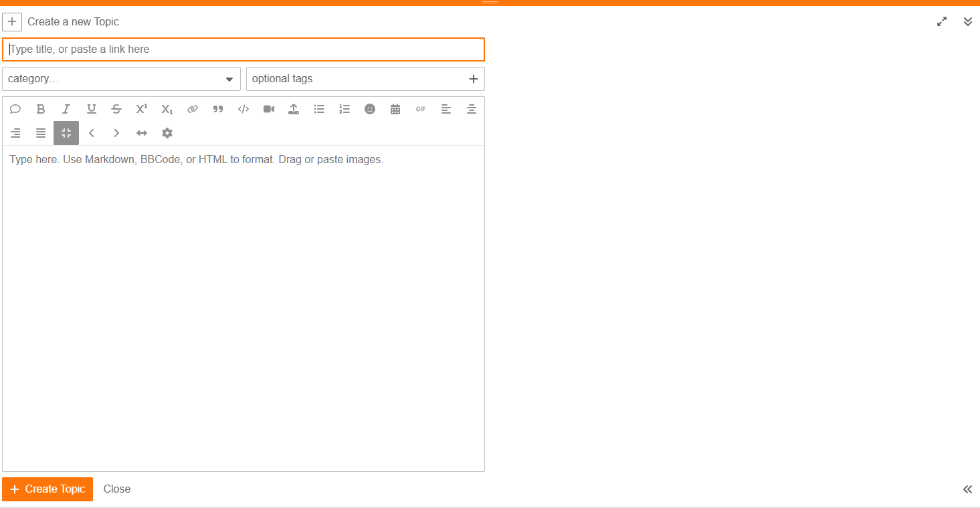Click the Close link
Screen dimensions: 980x508
(x=117, y=489)
